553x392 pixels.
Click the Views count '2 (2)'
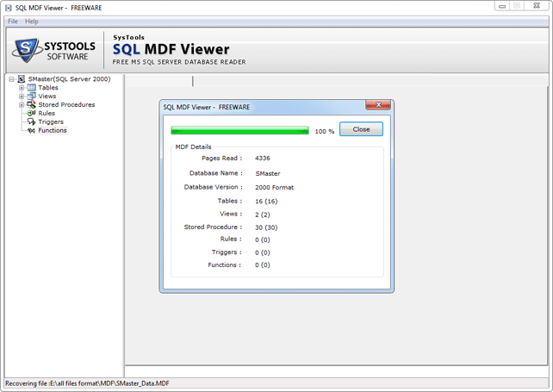point(262,215)
